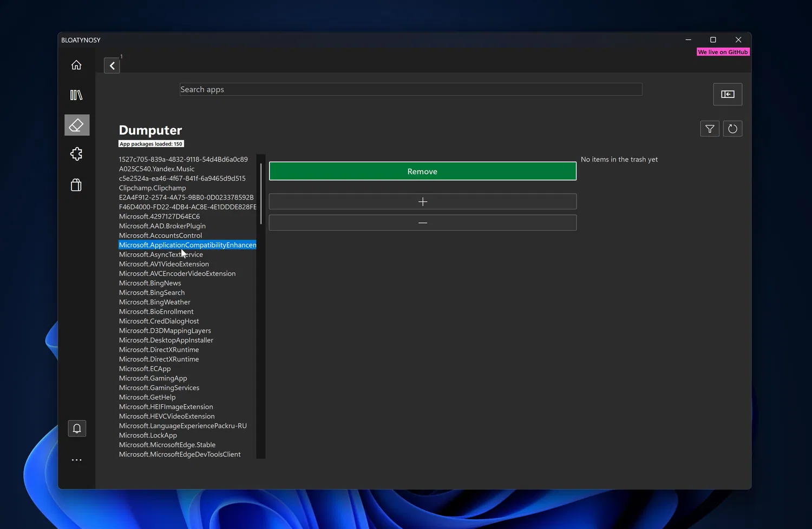Select the eraser Dumputer icon in sidebar
This screenshot has width=812, height=529.
(x=76, y=125)
